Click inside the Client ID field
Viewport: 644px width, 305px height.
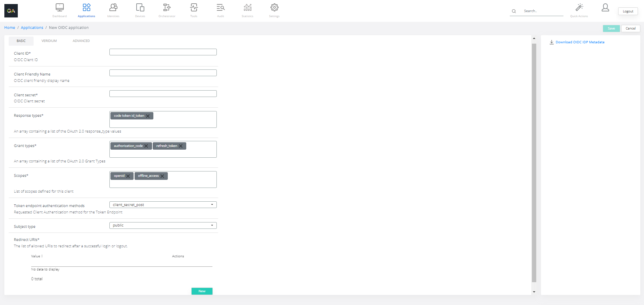tap(163, 52)
